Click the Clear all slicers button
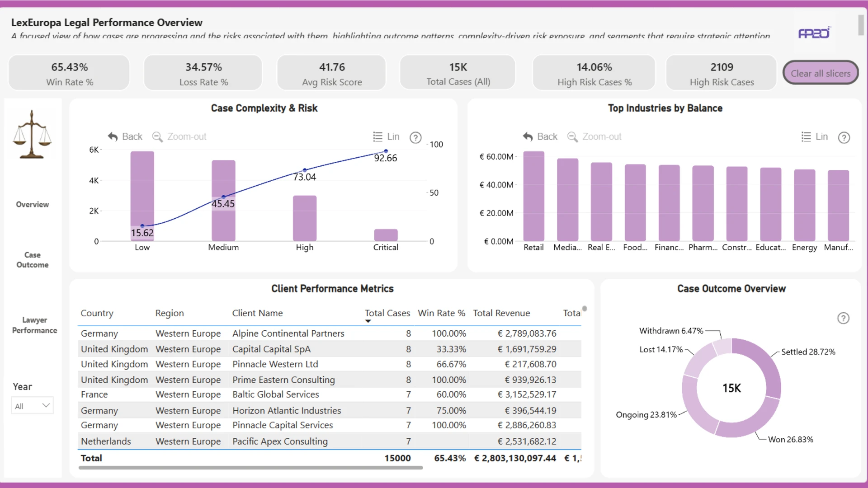 821,73
